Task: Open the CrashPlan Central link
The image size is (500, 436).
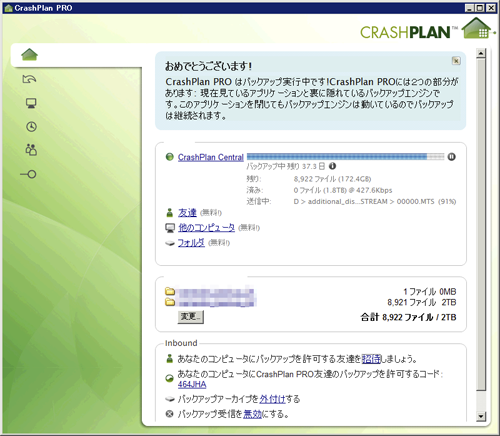Action: pos(211,157)
